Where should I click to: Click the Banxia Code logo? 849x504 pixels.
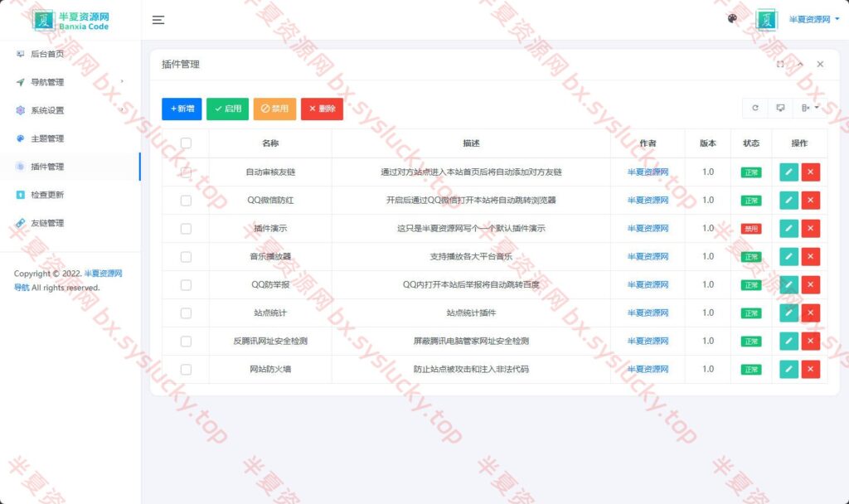[x=70, y=21]
